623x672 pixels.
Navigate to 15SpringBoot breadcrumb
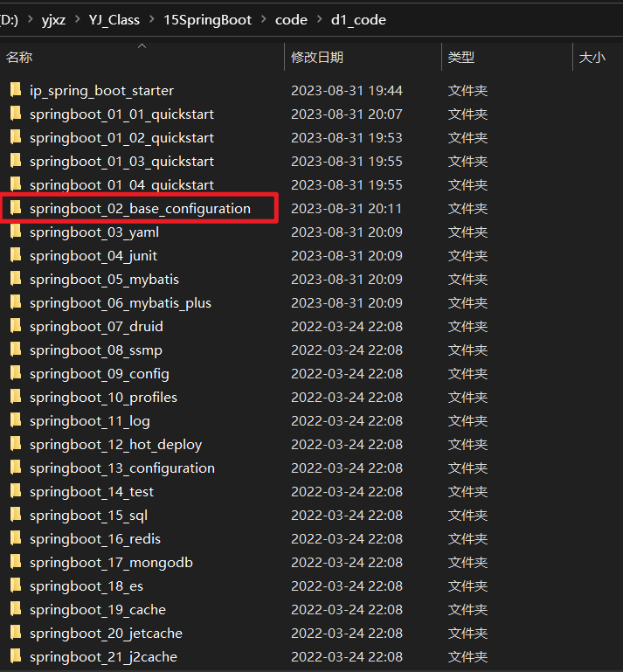pyautogui.click(x=207, y=20)
